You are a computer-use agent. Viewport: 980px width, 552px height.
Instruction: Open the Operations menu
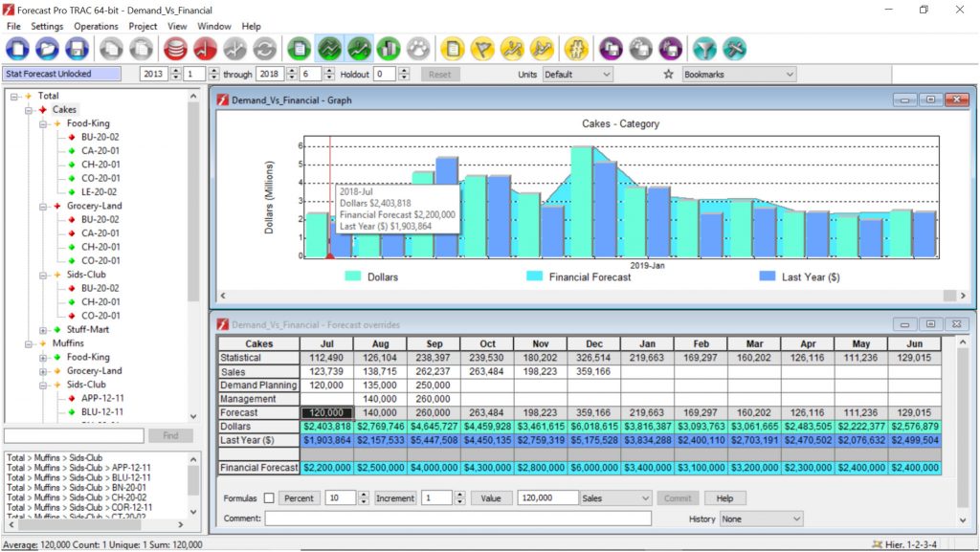(x=96, y=26)
